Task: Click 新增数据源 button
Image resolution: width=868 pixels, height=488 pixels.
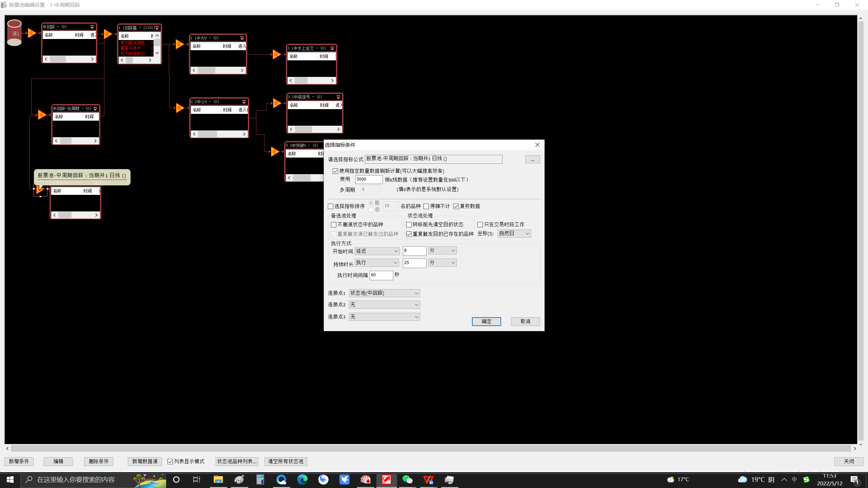Action: click(145, 462)
